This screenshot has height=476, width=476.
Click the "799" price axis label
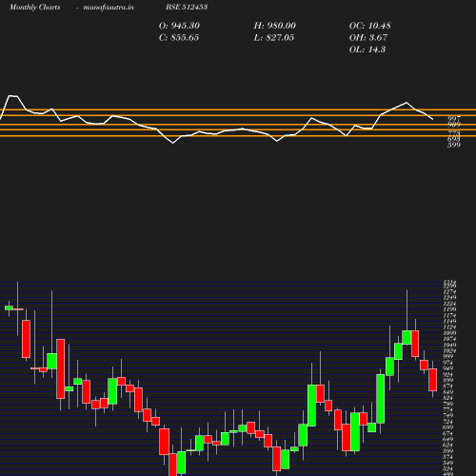pos(449,405)
